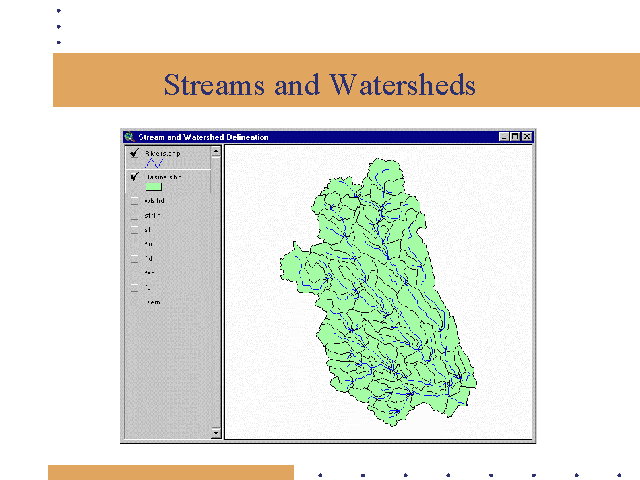Close the Stream and Watershed Delineation window
The image size is (640, 480).
(x=527, y=137)
